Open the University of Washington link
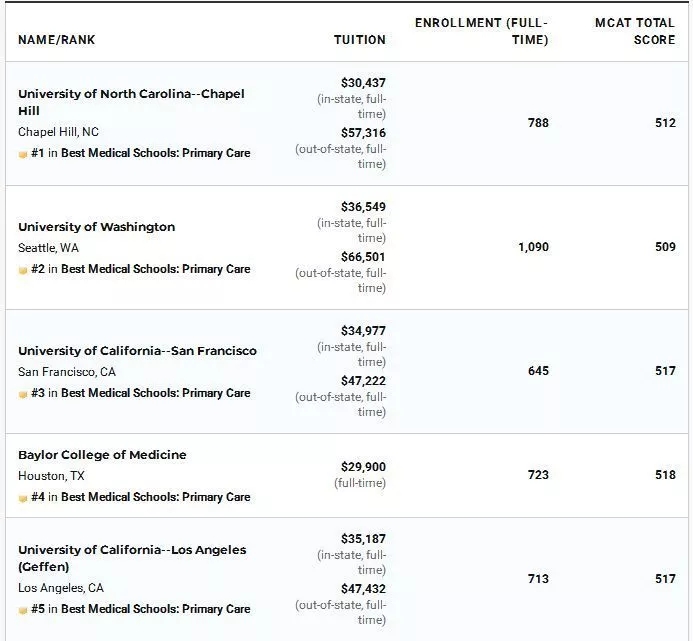The height and width of the screenshot is (641, 693). coord(96,227)
